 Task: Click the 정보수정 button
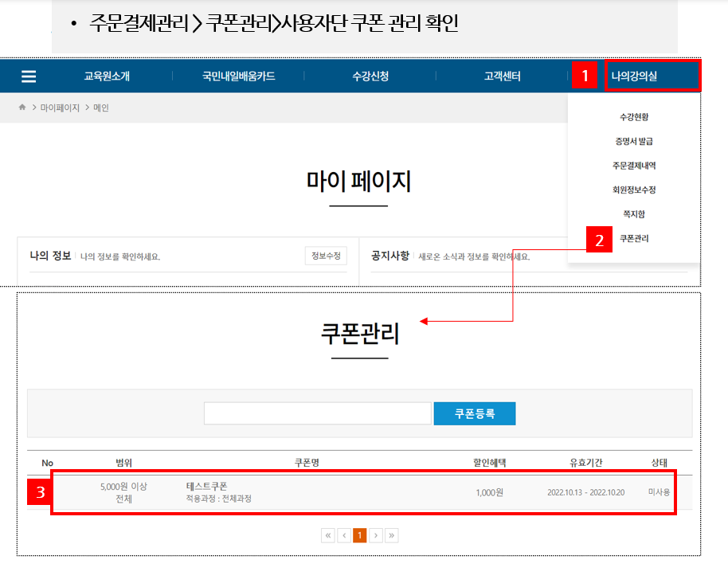[x=326, y=256]
